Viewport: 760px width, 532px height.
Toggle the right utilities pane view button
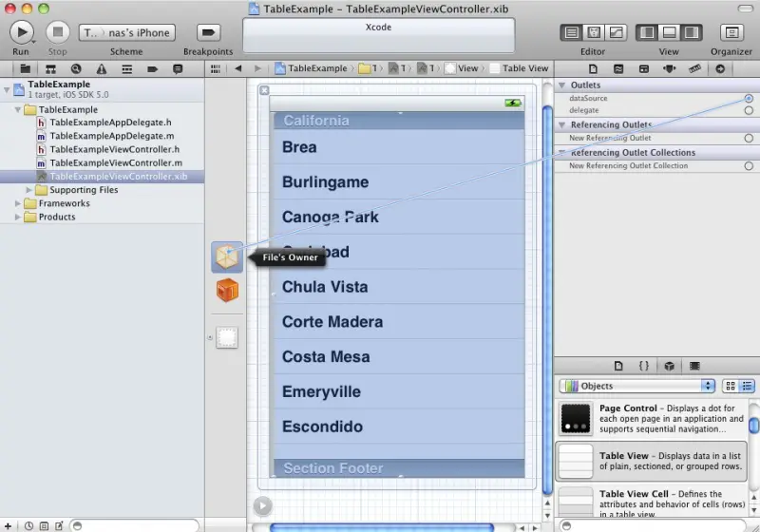click(692, 32)
